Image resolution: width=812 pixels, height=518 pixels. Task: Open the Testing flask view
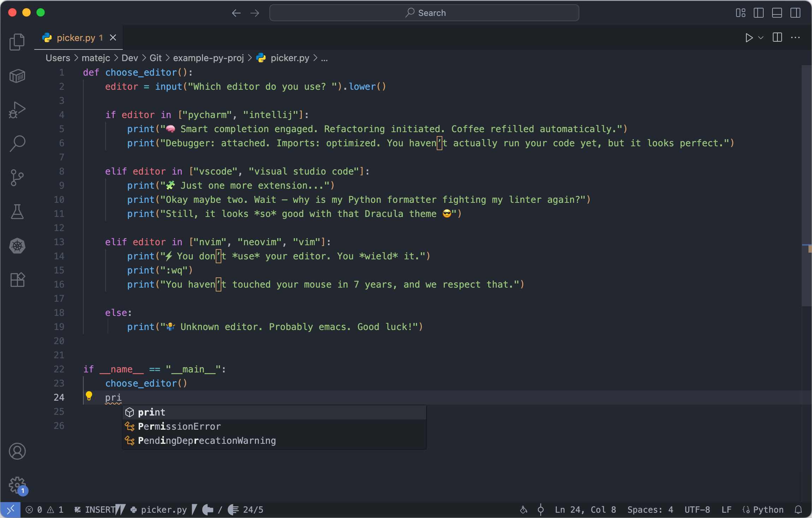coord(17,212)
